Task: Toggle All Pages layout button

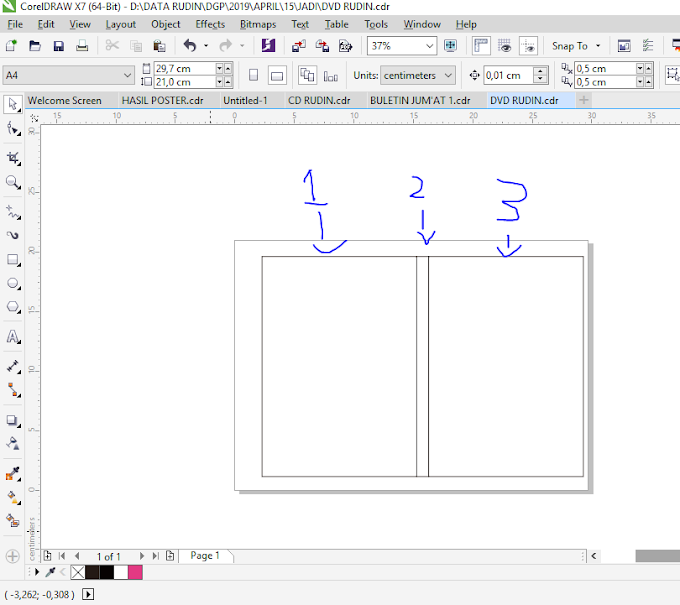Action: (x=307, y=75)
